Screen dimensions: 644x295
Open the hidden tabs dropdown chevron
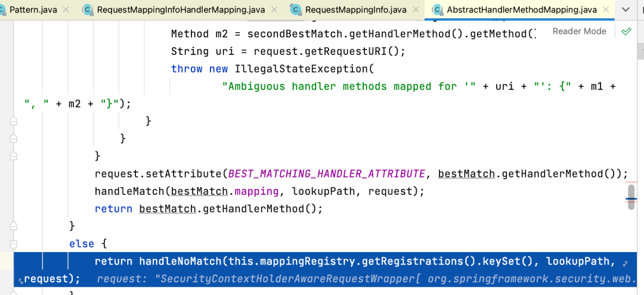[626, 10]
